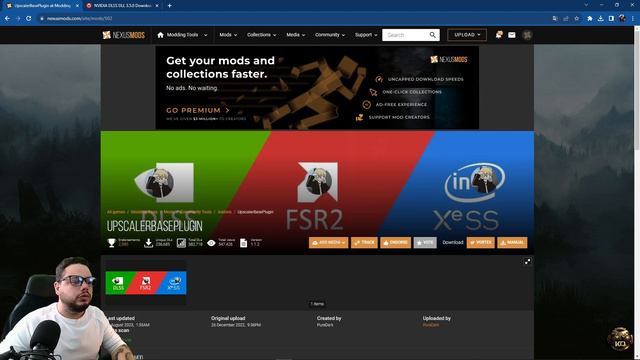Click the UpscalerBasePlugin breadcrumb
The image size is (640, 360).
256,212
